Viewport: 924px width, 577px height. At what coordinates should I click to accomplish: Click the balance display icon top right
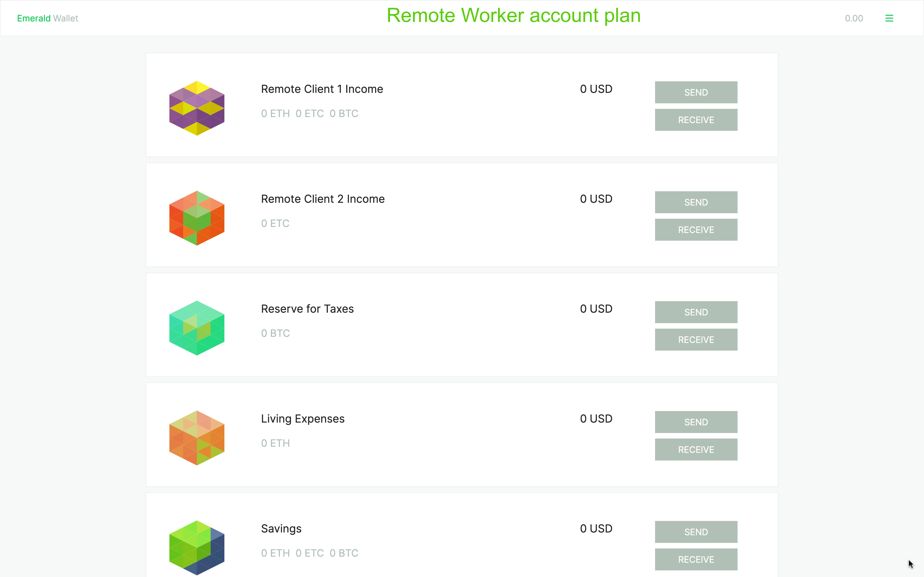tap(854, 18)
